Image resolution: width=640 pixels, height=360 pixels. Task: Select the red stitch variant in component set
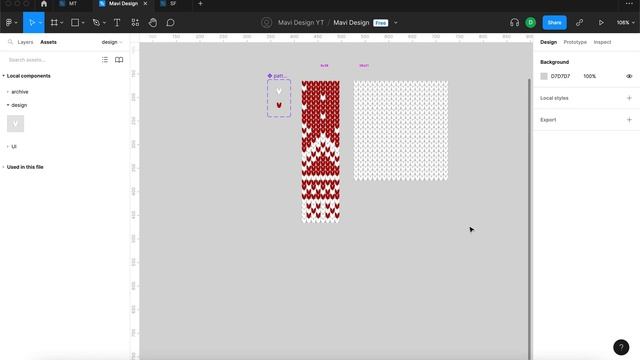pyautogui.click(x=279, y=105)
